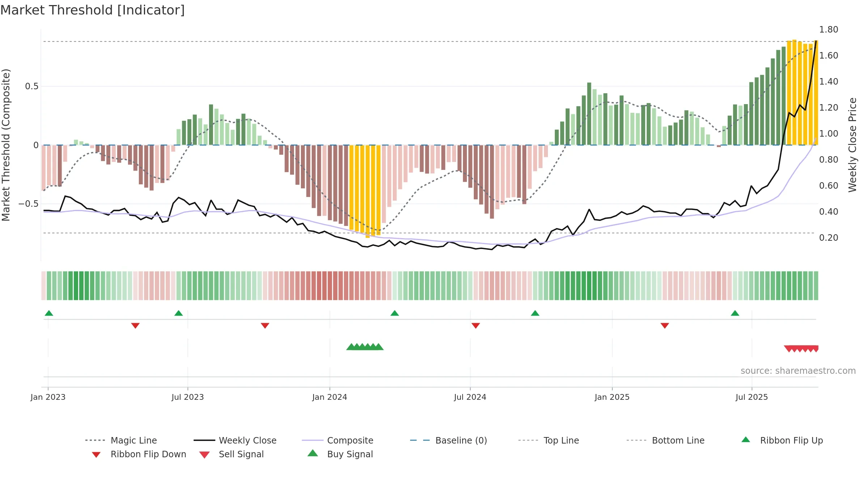This screenshot has width=868, height=488.
Task: Click the Weekly Close Price axis title
Action: (852, 145)
